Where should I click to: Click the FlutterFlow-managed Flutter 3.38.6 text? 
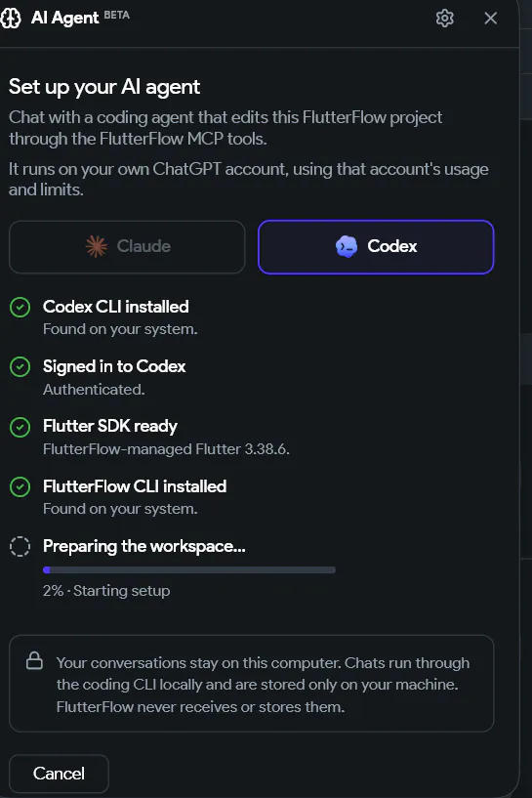pos(166,449)
